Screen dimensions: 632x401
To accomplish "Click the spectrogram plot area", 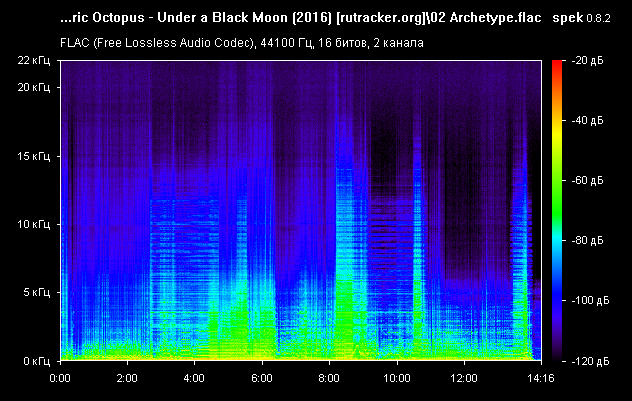I will (x=300, y=210).
